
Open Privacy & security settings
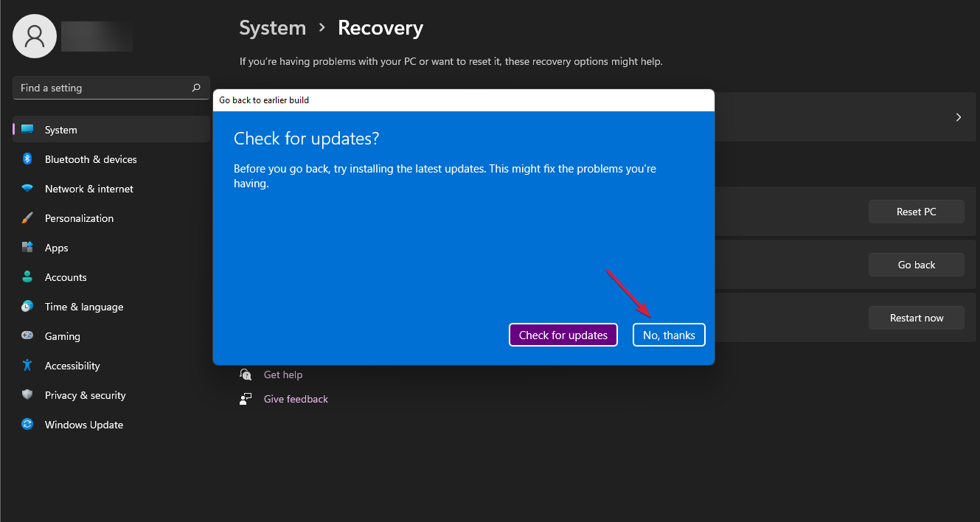(x=83, y=394)
